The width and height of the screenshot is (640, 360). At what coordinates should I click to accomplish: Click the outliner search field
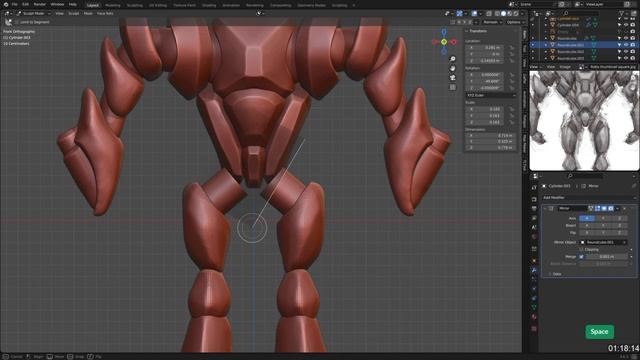coord(581,13)
